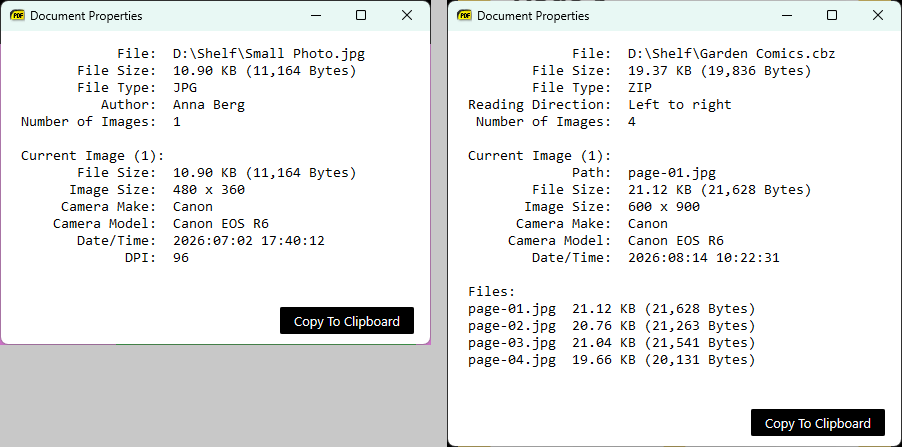Close the Garden Comics properties window
The width and height of the screenshot is (902, 447).
[x=878, y=16]
